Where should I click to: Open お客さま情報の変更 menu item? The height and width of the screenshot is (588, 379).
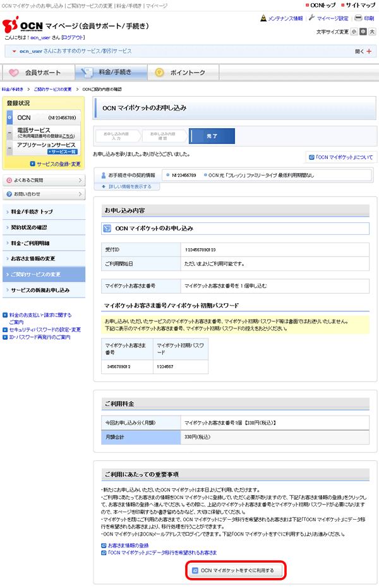(44, 259)
